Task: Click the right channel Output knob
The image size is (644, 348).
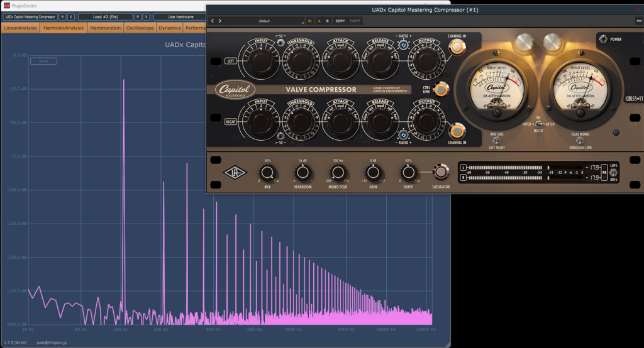Action: point(426,122)
